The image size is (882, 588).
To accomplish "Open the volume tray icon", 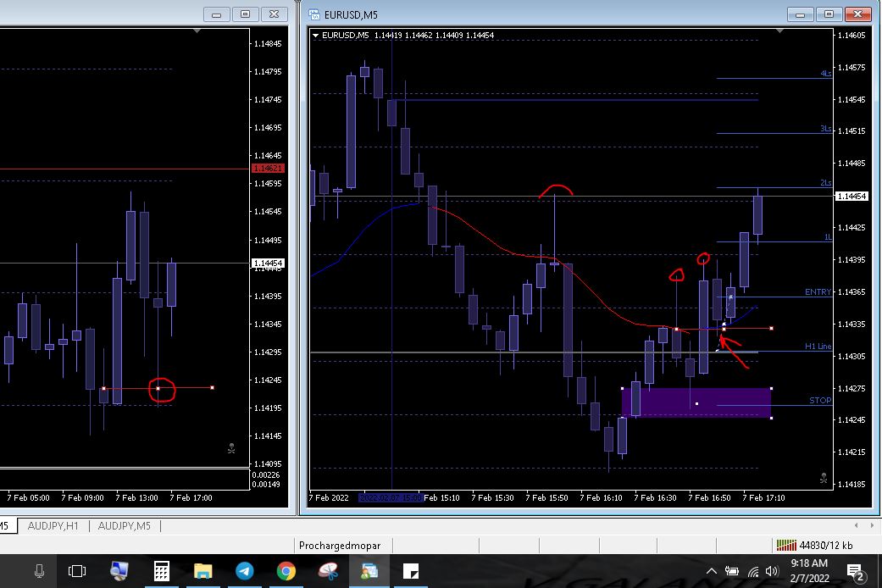I will pos(772,571).
